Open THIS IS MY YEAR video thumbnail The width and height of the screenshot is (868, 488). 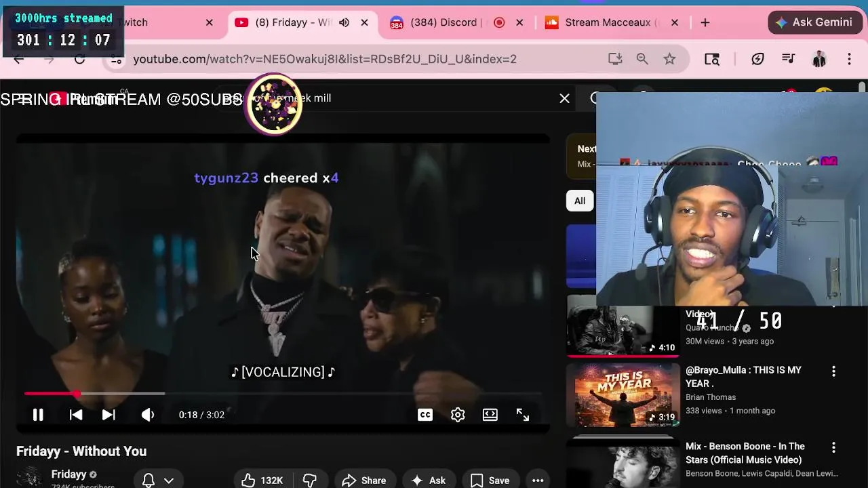[x=623, y=395]
